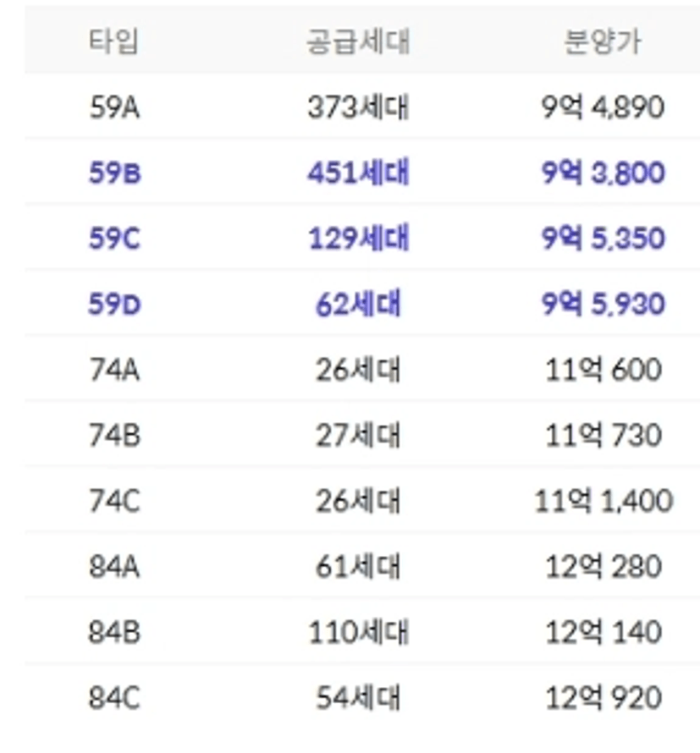The height and width of the screenshot is (753, 700).
Task: Click the highlighted 62세대 value
Action: 357,305
